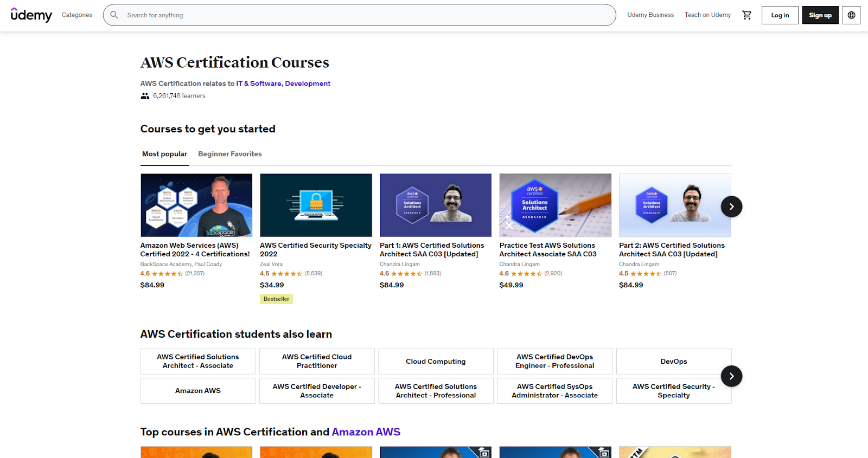Open Part 1 Solutions Architect course thumbnail
868x458 pixels.
pyautogui.click(x=436, y=205)
